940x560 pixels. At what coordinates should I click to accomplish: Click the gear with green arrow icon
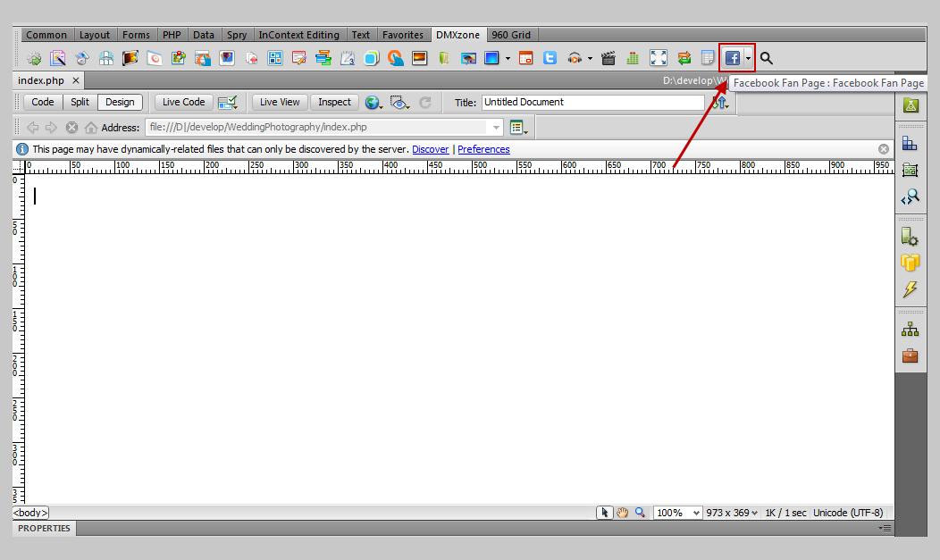coord(34,58)
